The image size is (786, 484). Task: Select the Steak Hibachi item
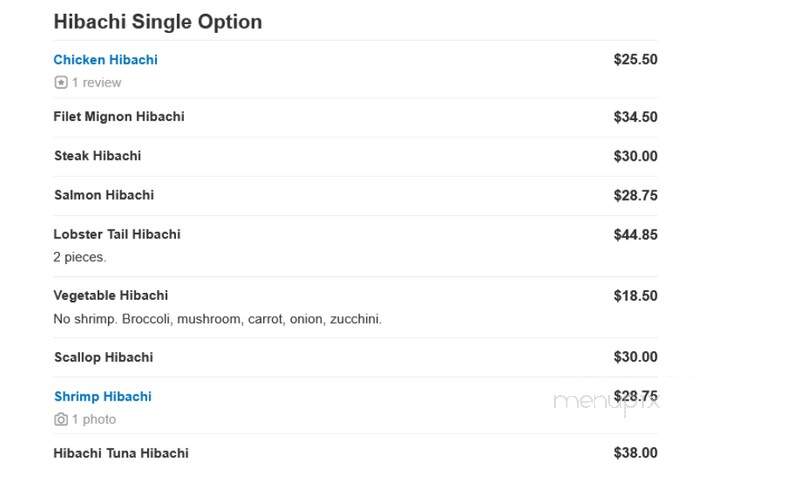[x=97, y=156]
